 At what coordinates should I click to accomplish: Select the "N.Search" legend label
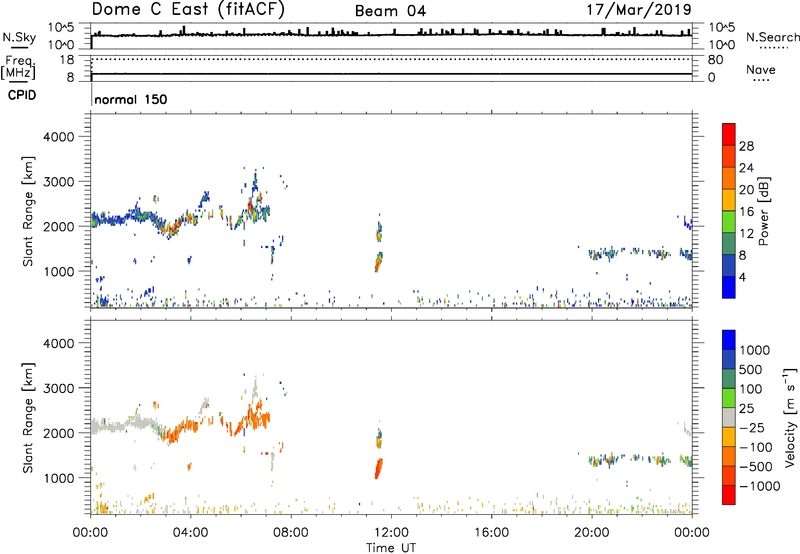point(772,37)
